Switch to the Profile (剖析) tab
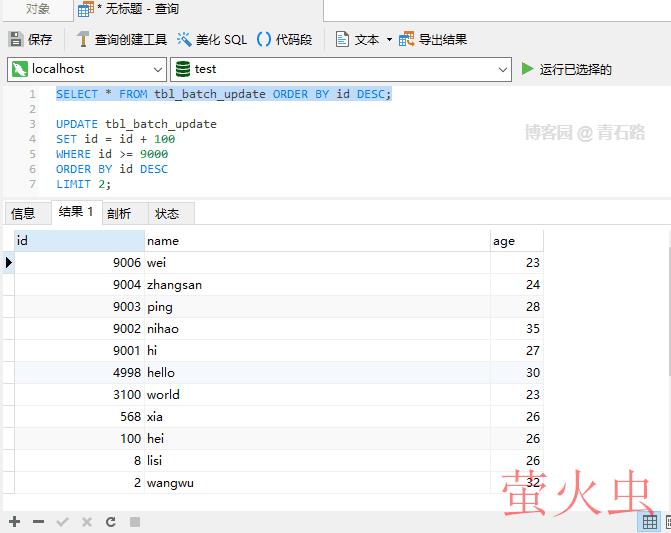671x533 pixels. (x=119, y=213)
